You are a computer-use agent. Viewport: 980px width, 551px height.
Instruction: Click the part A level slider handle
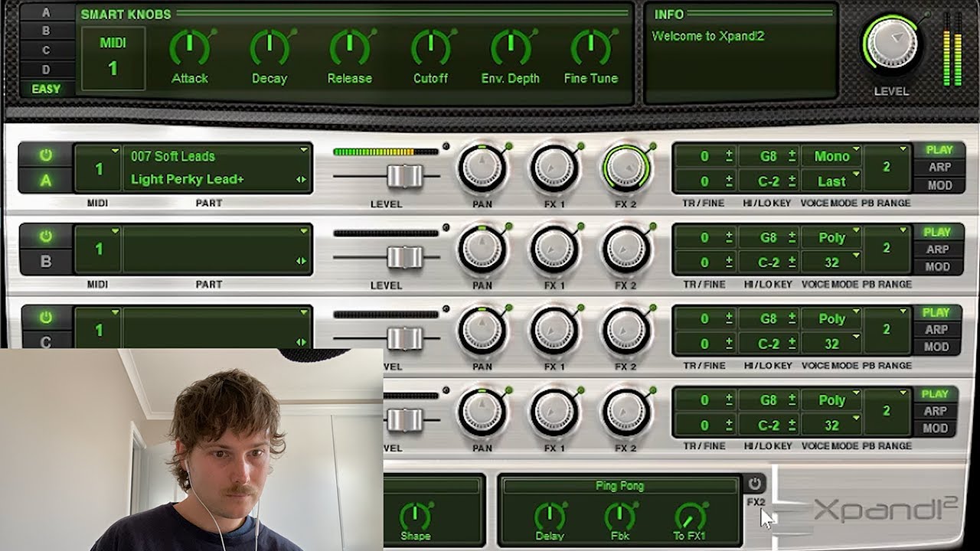(x=403, y=177)
